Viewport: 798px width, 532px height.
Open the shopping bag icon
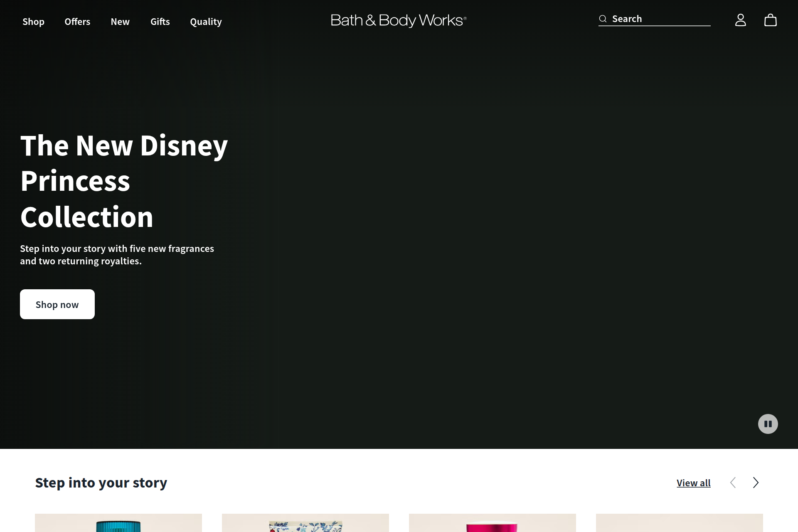tap(771, 20)
